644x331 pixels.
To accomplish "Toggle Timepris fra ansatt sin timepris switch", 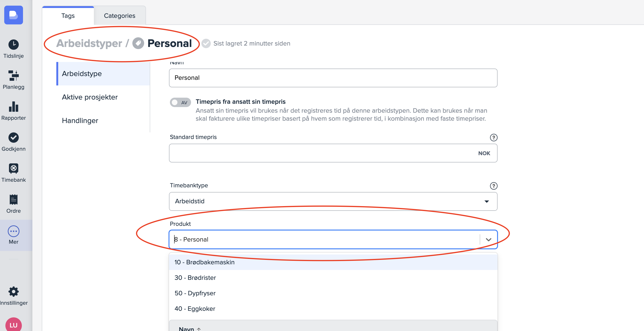I will point(180,102).
